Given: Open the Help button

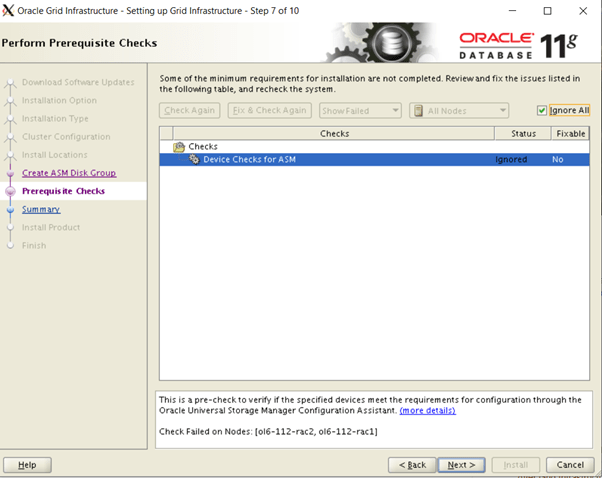Looking at the screenshot, I should [27, 465].
